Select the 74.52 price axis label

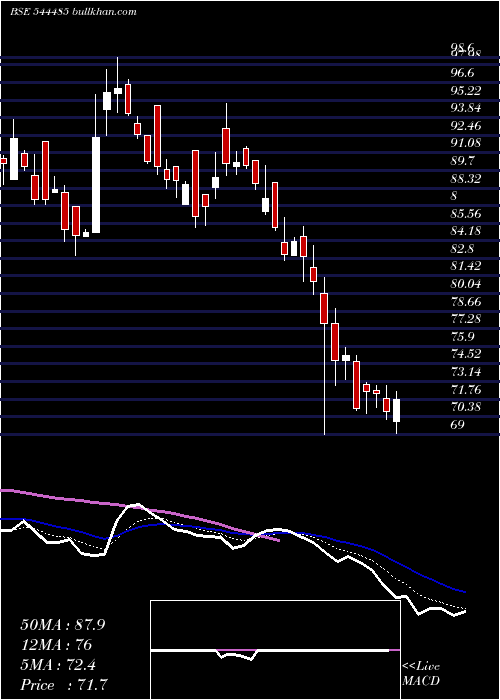click(x=466, y=354)
